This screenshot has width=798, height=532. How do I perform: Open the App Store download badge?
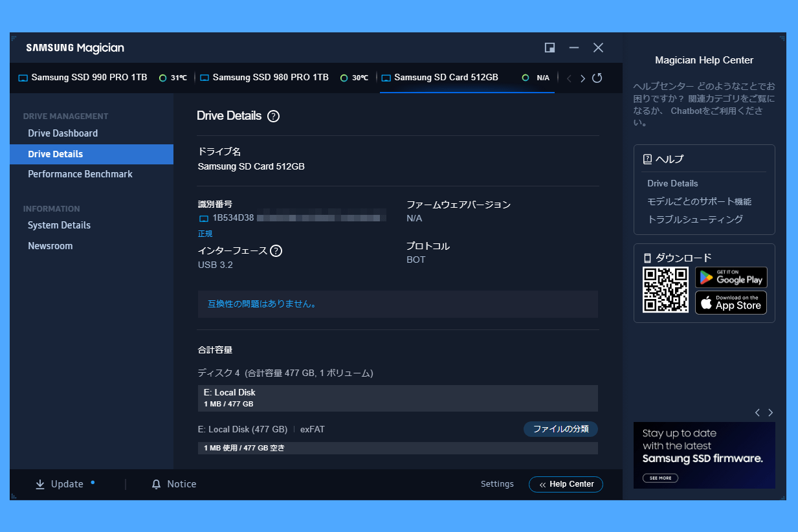[731, 303]
